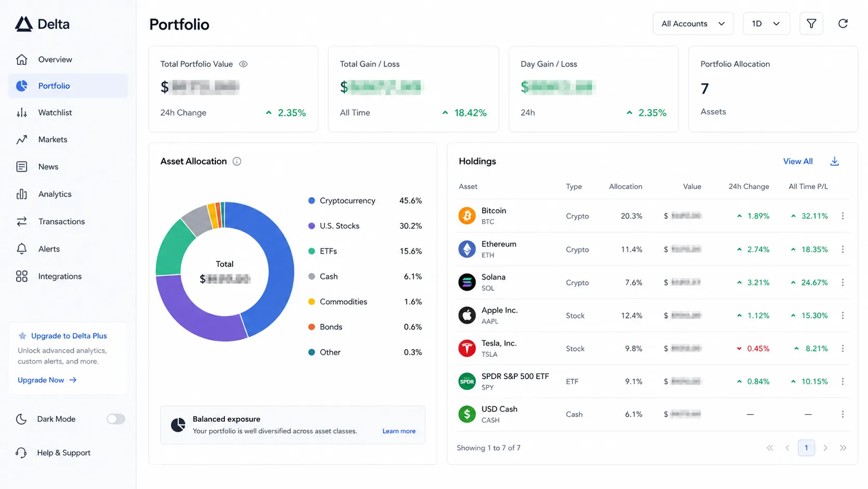868x489 pixels.
Task: Toggle the Dark Mode switch
Action: pyautogui.click(x=116, y=419)
